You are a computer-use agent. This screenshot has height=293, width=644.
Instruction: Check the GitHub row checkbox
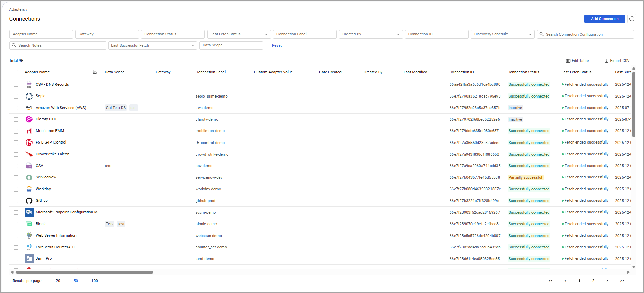coord(16,201)
